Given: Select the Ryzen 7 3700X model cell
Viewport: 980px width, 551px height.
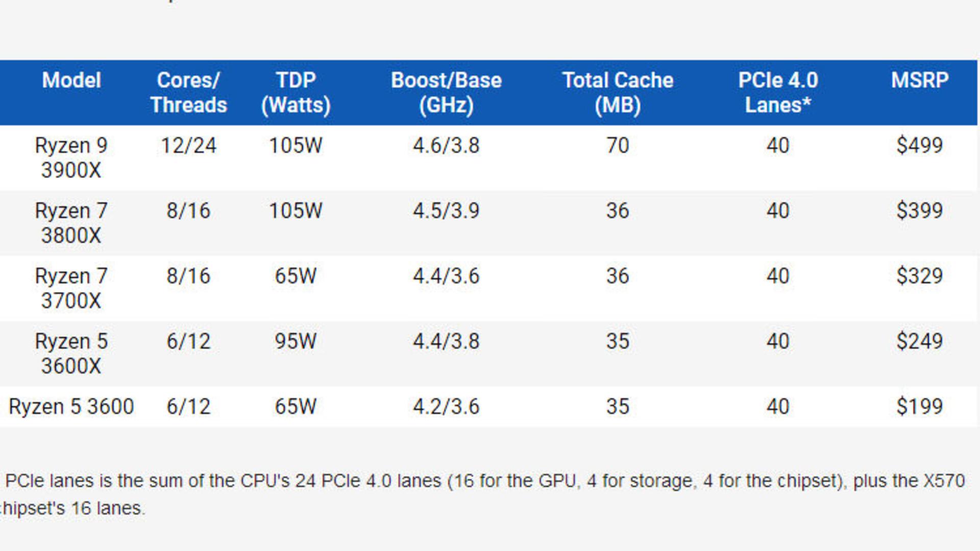Looking at the screenshot, I should pos(71,289).
